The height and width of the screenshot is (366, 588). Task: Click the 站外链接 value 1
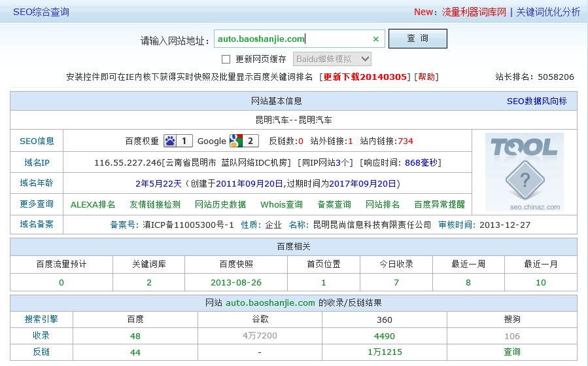click(351, 141)
